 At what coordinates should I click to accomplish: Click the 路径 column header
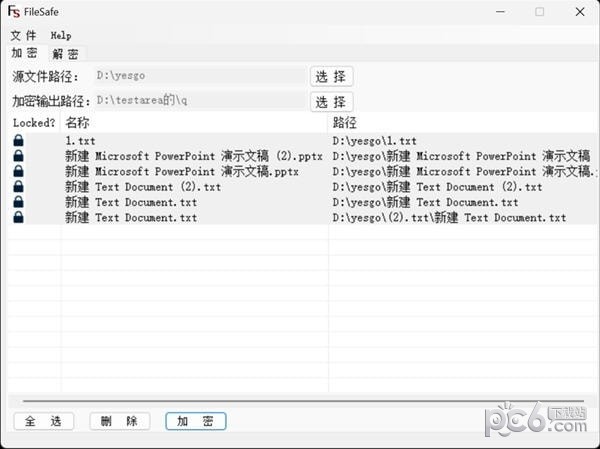[463, 123]
